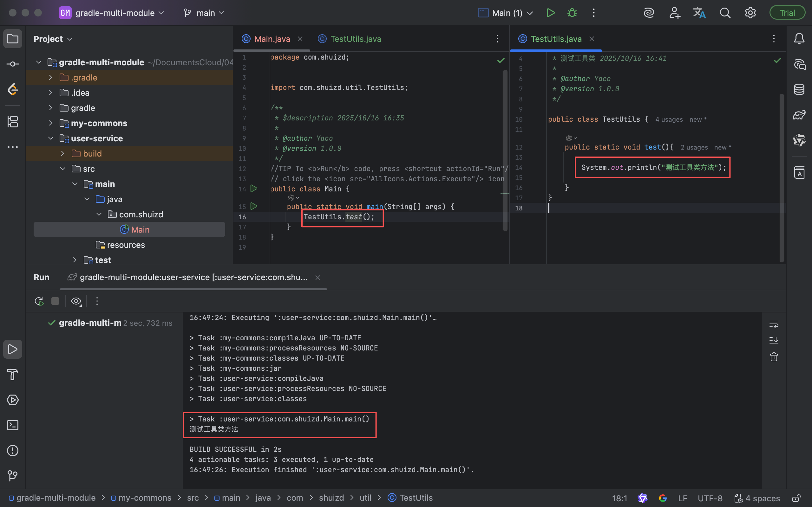The width and height of the screenshot is (812, 507).
Task: Toggle soft-wrap in Run console
Action: coord(774,324)
